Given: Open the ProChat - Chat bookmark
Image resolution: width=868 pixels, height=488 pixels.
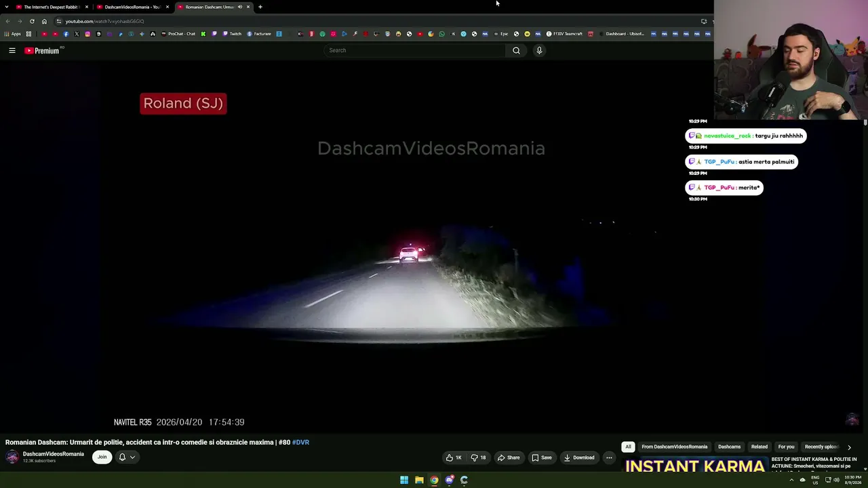Looking at the screenshot, I should [178, 34].
